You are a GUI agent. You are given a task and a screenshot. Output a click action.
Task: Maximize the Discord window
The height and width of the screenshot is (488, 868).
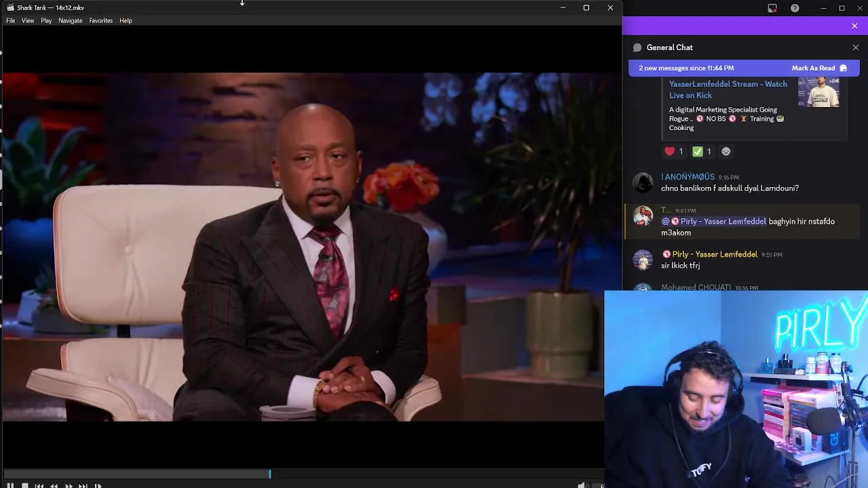pyautogui.click(x=842, y=8)
